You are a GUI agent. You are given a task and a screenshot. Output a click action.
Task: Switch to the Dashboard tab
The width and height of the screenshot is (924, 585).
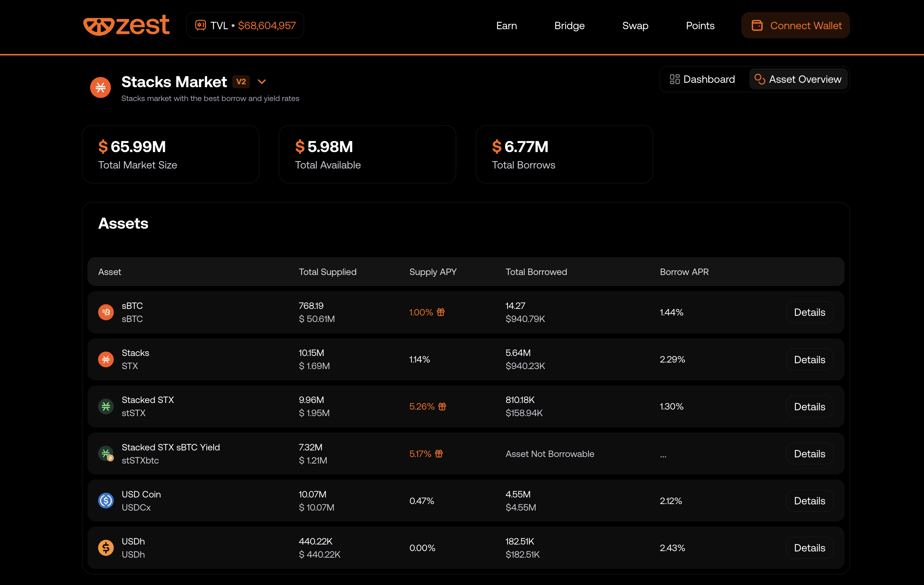702,79
